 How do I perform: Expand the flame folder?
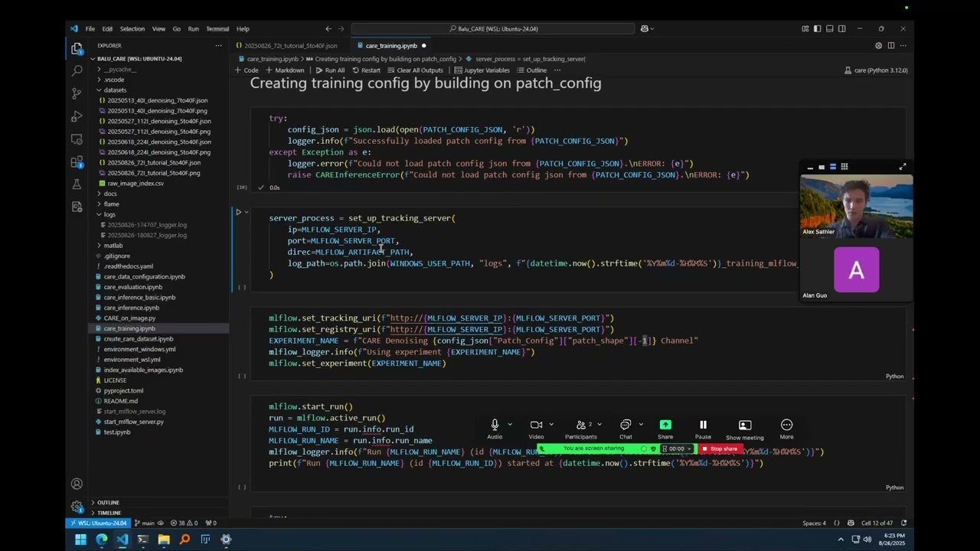pos(112,204)
